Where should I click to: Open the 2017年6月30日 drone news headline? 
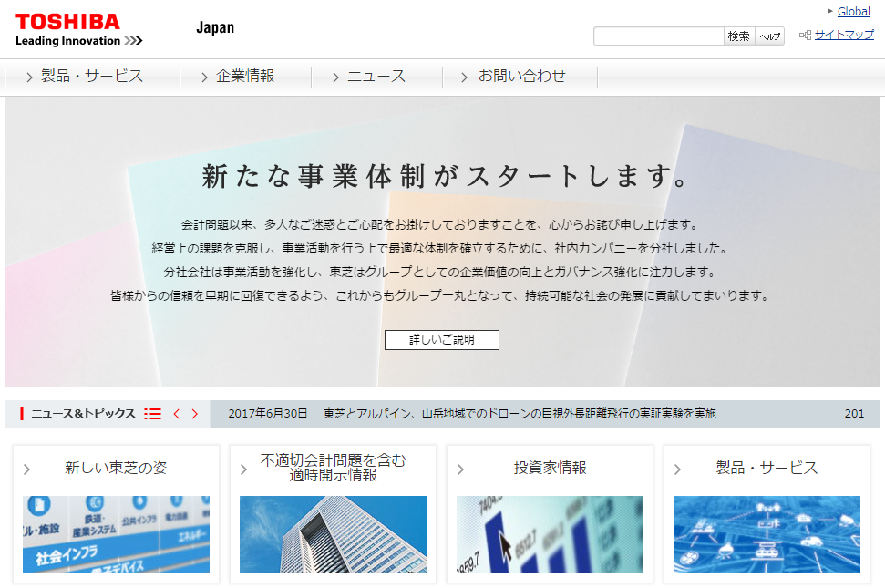pos(472,414)
